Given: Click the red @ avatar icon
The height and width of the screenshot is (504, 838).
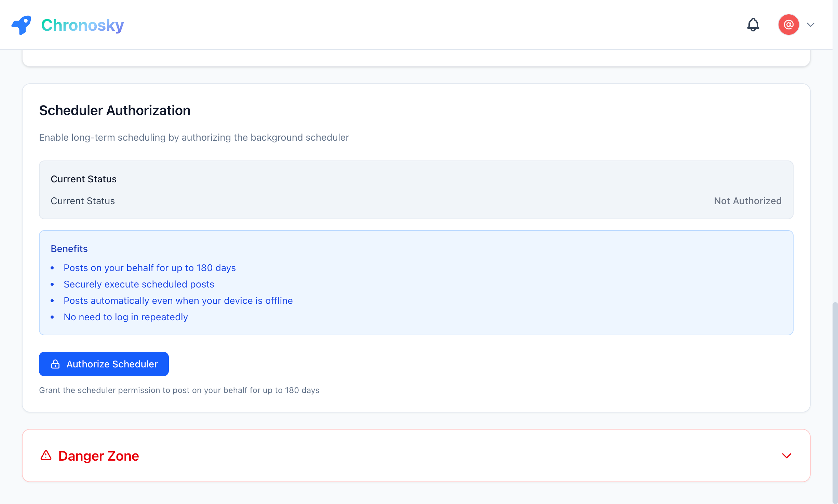Looking at the screenshot, I should pyautogui.click(x=788, y=25).
